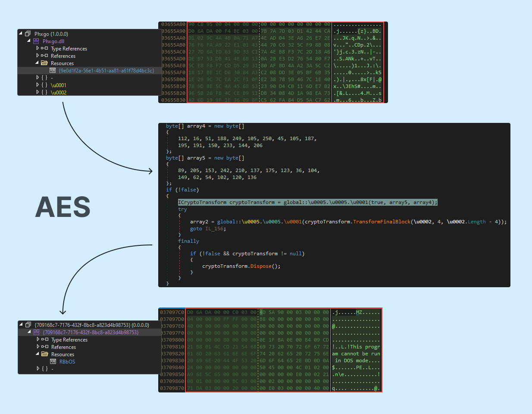Collapse the Phxgo (1.0.0.0) assembly node
Screen dimensions: 532x414
[x=21, y=34]
